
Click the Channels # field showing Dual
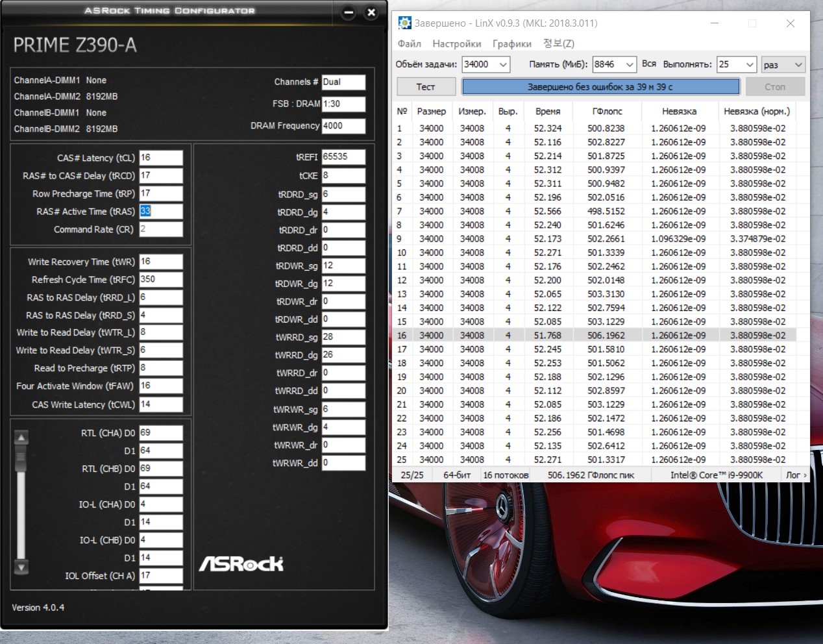click(x=343, y=82)
